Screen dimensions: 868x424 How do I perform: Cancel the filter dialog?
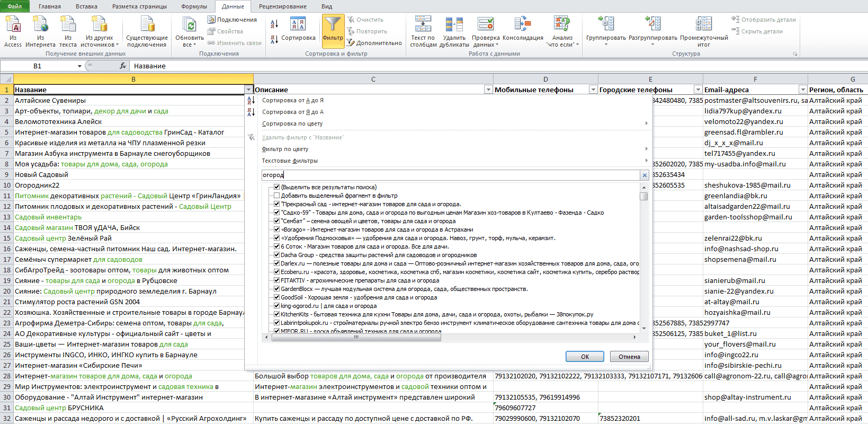(629, 357)
